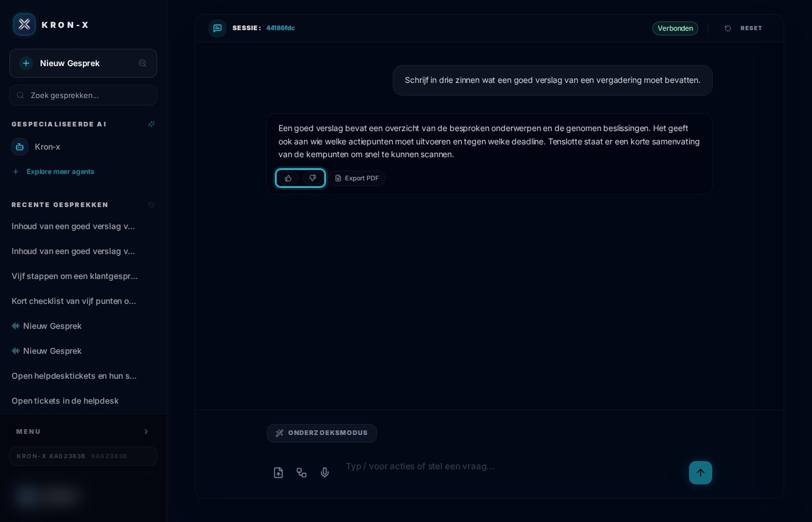This screenshot has height=522, width=812.
Task: Click the KRON-X 8A02383B version chip
Action: click(x=83, y=456)
